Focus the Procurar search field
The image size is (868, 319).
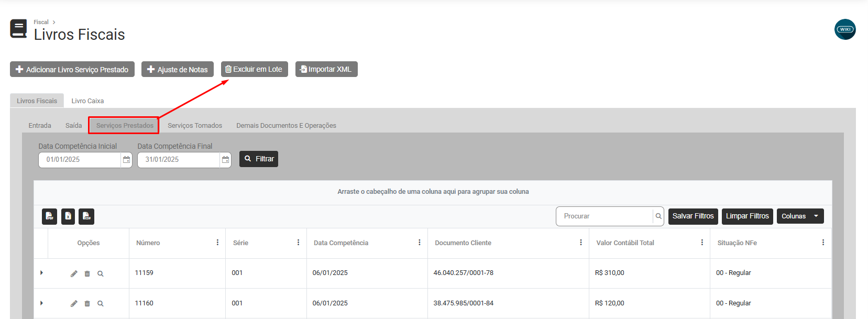(605, 216)
